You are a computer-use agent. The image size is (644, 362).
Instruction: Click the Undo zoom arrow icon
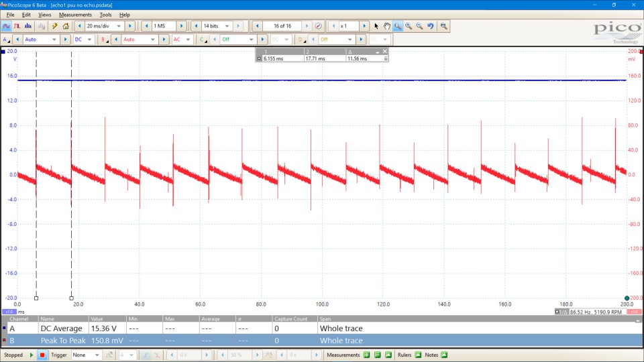click(431, 26)
